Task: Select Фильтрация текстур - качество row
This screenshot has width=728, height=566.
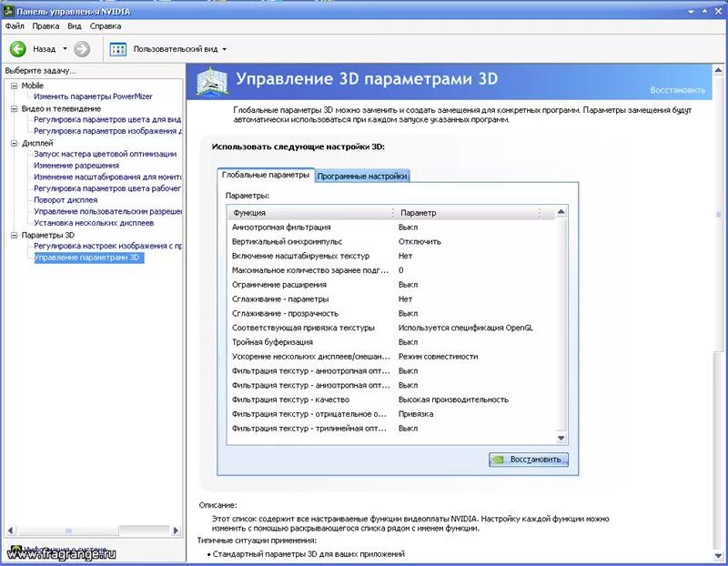Action: (391, 399)
